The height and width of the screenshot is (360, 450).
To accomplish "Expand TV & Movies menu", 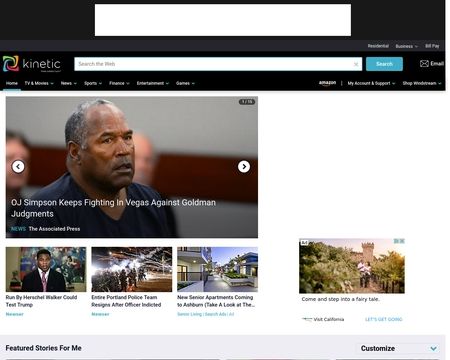I will coord(39,83).
